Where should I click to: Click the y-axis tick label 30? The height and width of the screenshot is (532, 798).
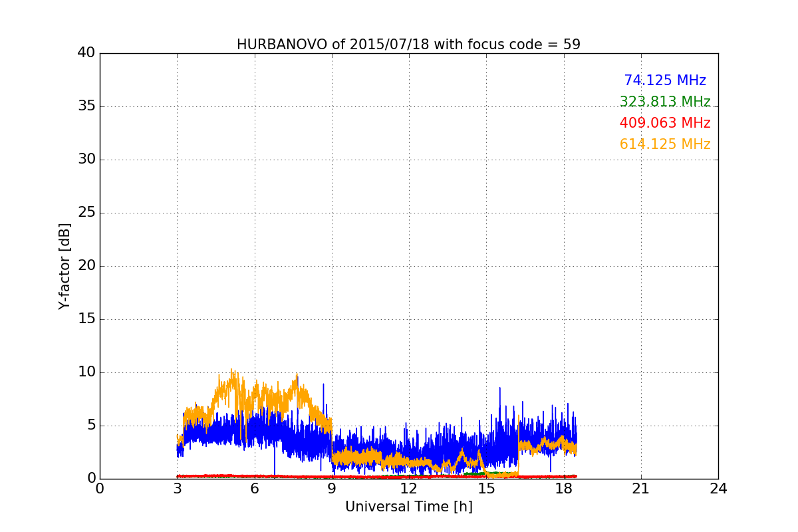click(x=86, y=160)
